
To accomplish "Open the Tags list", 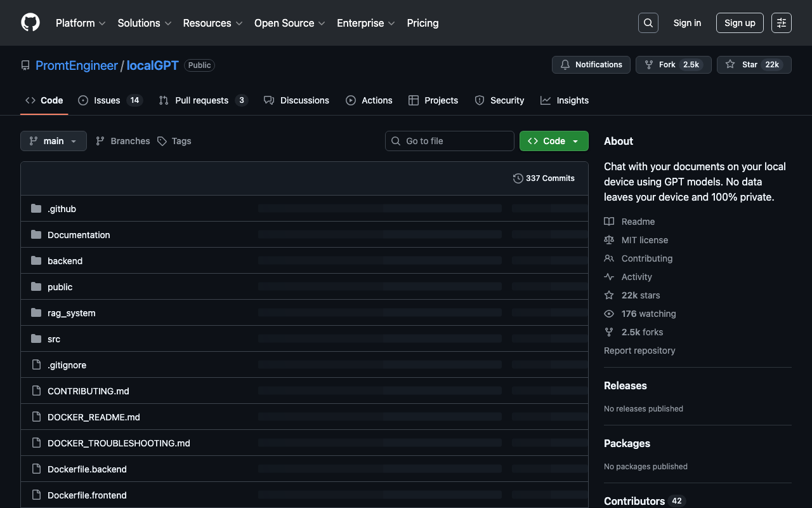I will (174, 141).
